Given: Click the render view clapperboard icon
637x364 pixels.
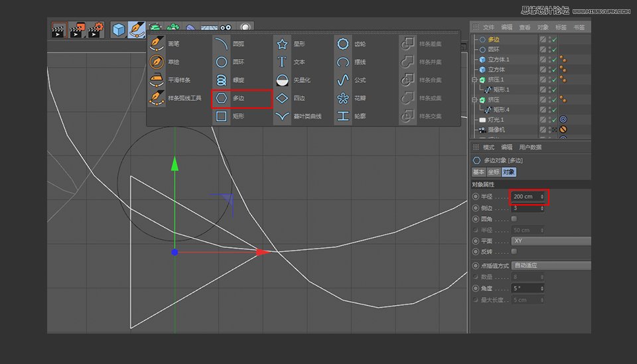Looking at the screenshot, I should pos(58,30).
